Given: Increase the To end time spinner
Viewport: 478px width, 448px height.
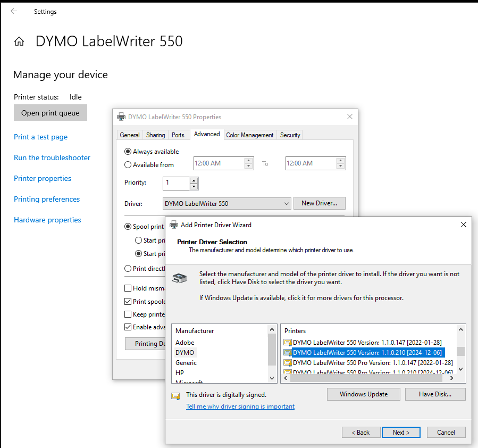Looking at the screenshot, I should click(x=340, y=160).
